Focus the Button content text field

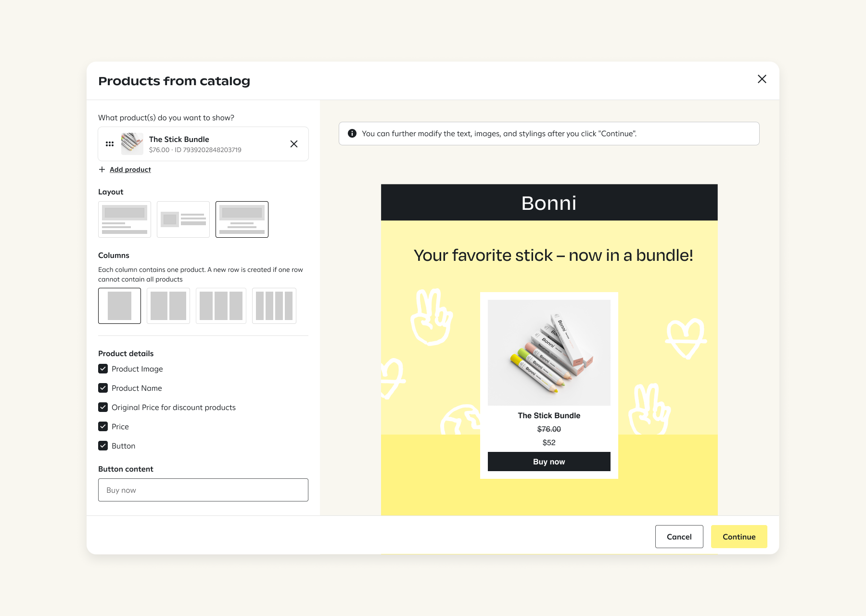[203, 490]
